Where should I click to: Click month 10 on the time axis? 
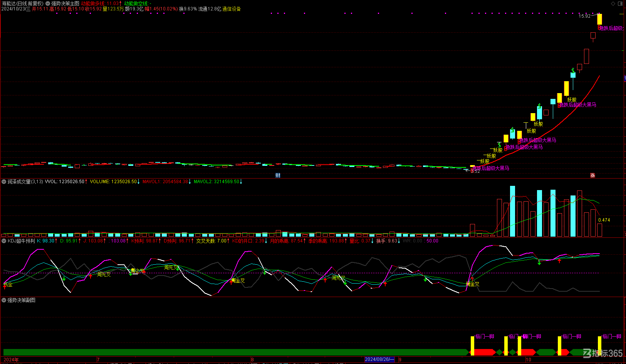(529, 360)
